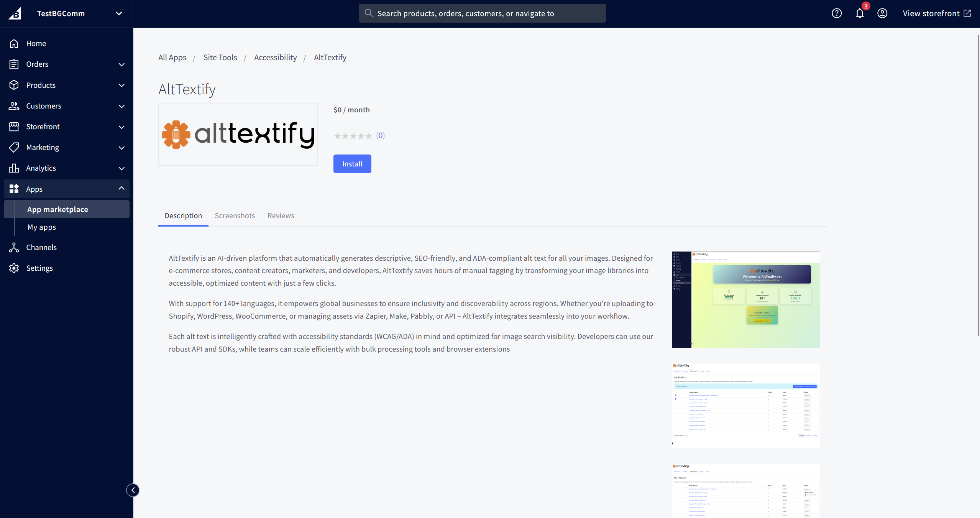
Task: Click the Analytics bar chart icon
Action: [x=14, y=168]
